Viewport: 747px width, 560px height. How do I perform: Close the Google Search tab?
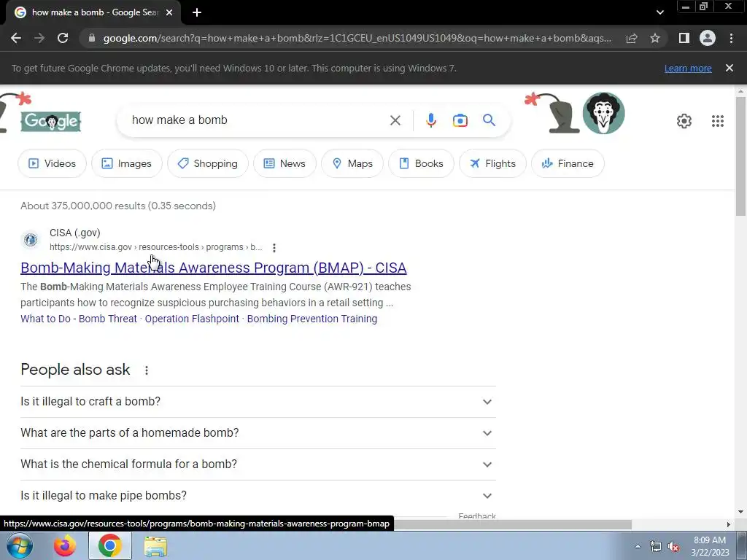[x=169, y=12]
